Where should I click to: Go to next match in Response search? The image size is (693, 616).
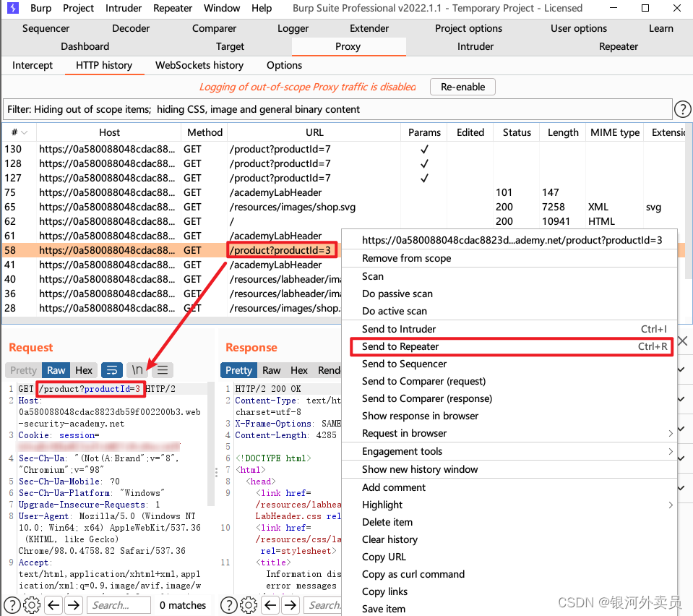pyautogui.click(x=290, y=605)
